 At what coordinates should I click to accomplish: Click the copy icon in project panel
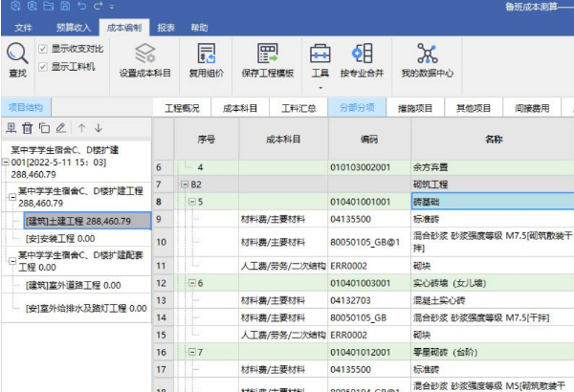[44, 128]
